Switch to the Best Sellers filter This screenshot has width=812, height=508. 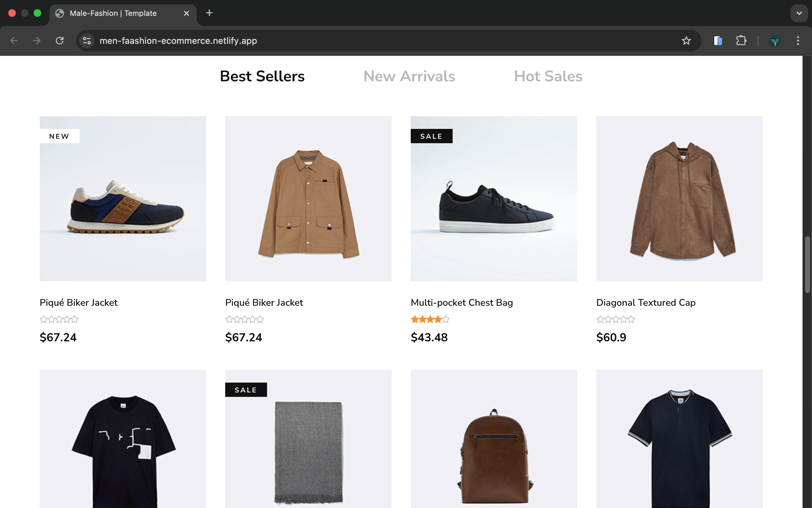point(262,76)
